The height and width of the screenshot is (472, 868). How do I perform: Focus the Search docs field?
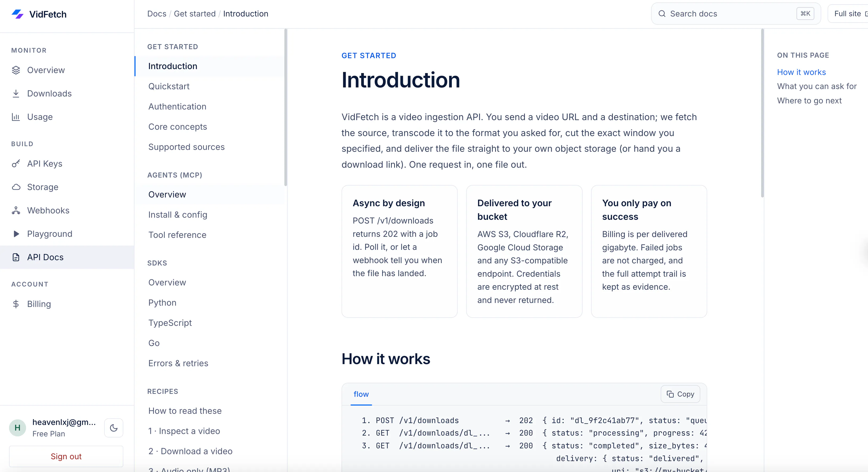(x=736, y=14)
